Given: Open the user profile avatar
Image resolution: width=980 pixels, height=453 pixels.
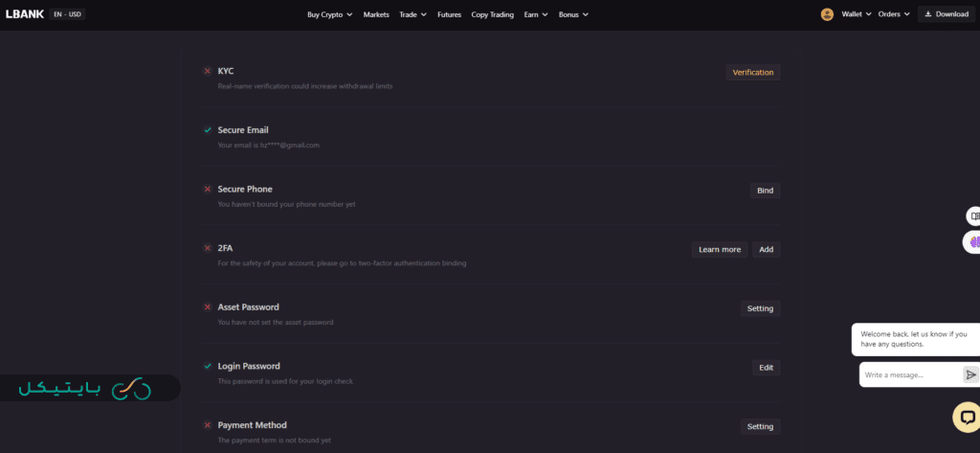Looking at the screenshot, I should point(827,14).
